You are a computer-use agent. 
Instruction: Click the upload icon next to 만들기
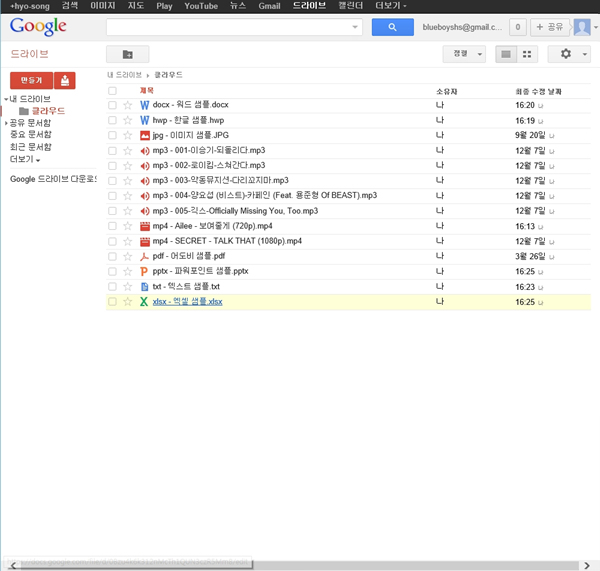(x=64, y=81)
